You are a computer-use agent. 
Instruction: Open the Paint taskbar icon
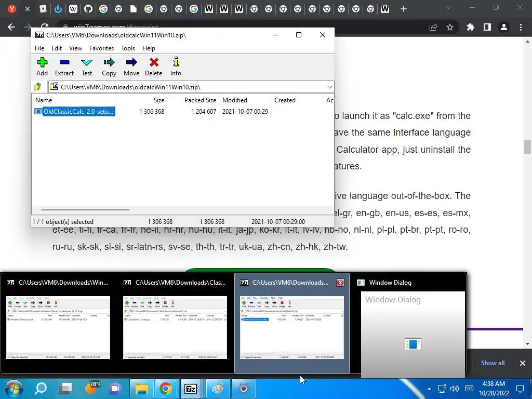pyautogui.click(x=218, y=389)
